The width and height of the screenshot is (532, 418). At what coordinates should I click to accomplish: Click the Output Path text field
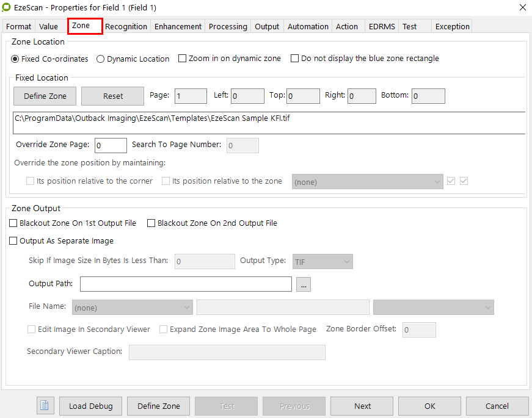coord(186,284)
